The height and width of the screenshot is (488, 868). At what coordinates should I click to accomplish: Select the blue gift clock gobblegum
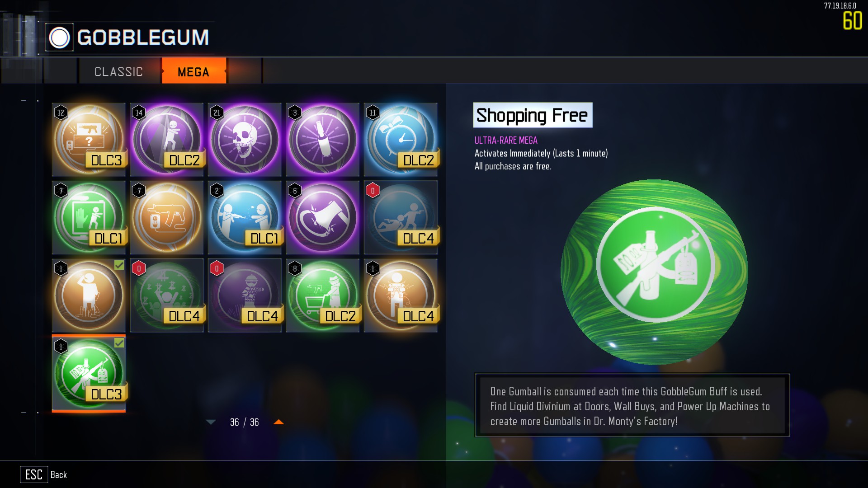click(401, 140)
